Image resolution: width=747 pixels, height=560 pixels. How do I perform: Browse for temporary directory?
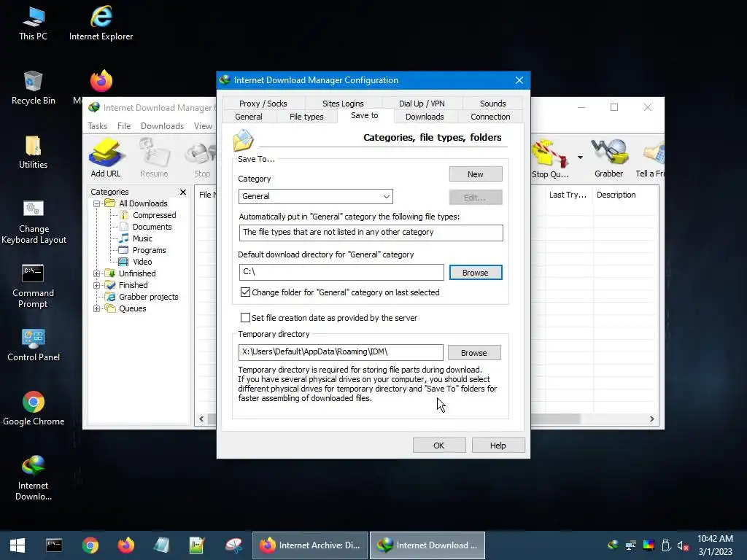tap(474, 352)
